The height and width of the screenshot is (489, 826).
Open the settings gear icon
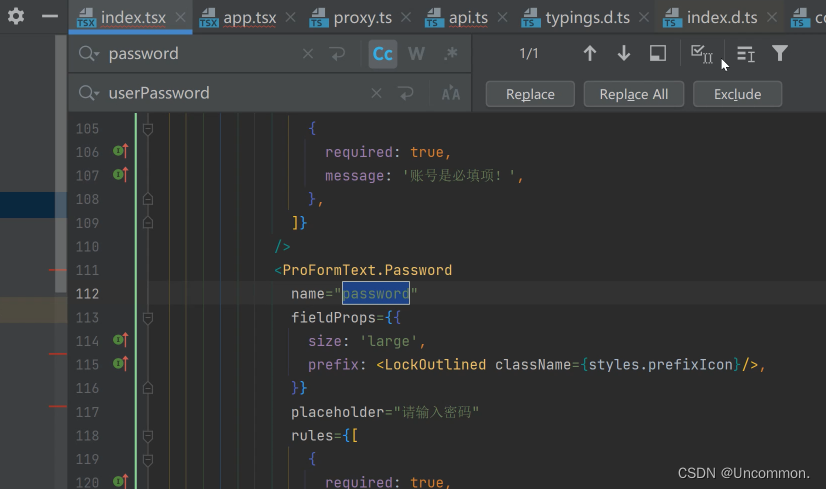click(x=16, y=16)
